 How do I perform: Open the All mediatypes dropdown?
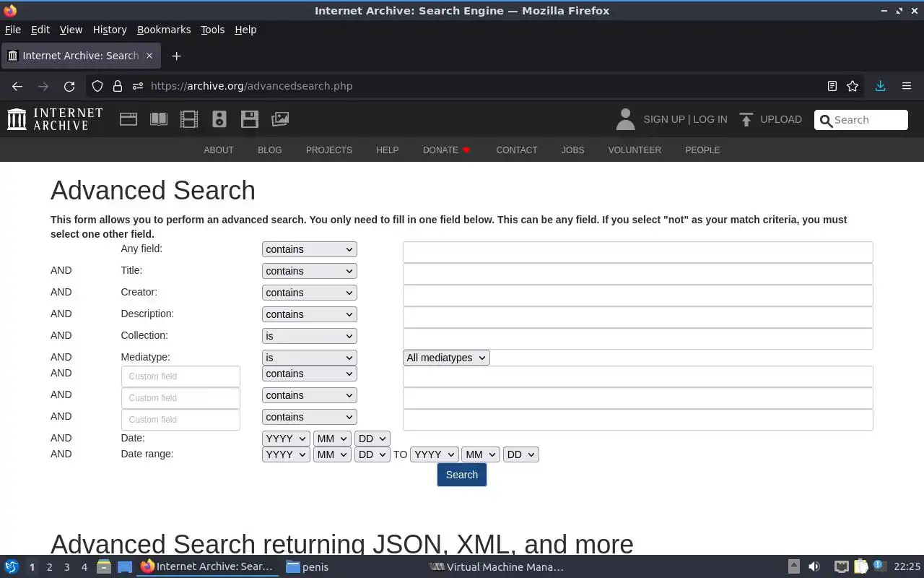click(x=446, y=358)
